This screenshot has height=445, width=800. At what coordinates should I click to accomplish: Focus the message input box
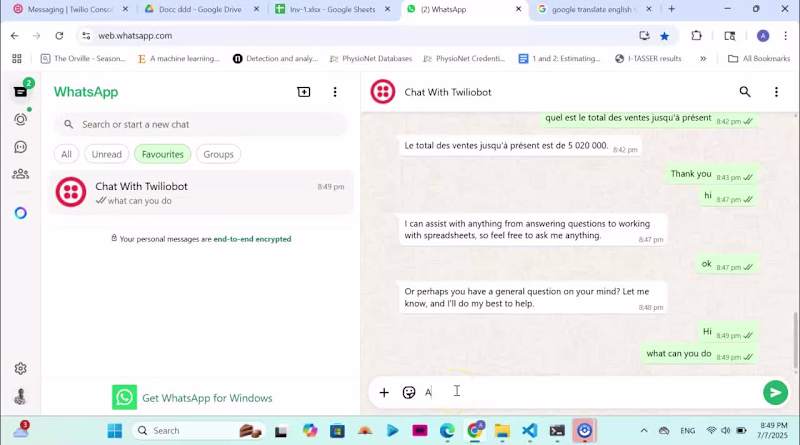click(x=589, y=392)
